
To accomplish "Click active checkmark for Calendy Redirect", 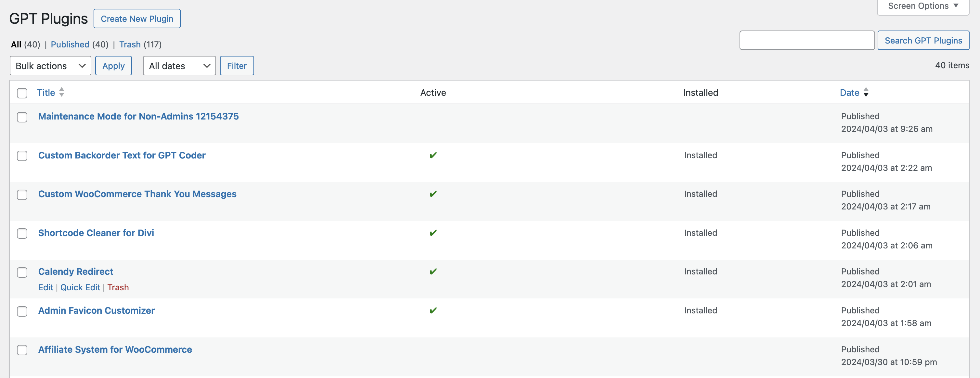I will click(433, 271).
